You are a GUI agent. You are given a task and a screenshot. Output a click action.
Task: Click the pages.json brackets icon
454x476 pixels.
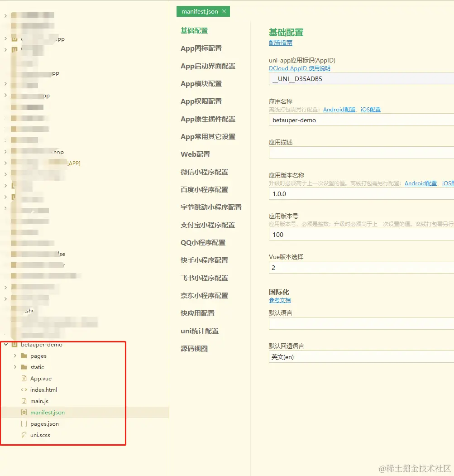[24, 423]
